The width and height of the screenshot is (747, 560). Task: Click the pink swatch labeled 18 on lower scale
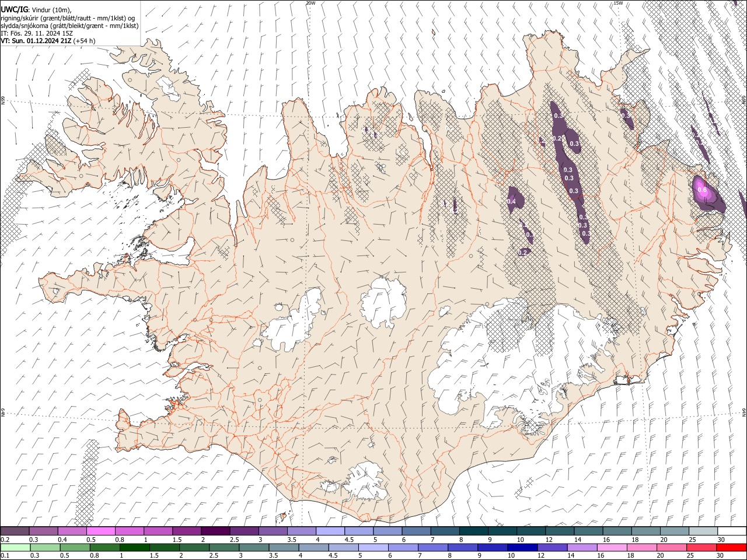(641, 547)
